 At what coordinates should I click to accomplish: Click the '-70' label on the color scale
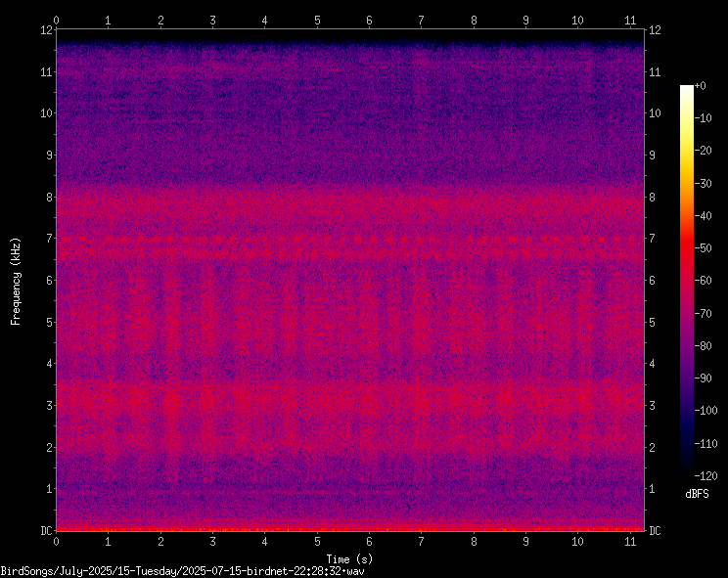(704, 314)
